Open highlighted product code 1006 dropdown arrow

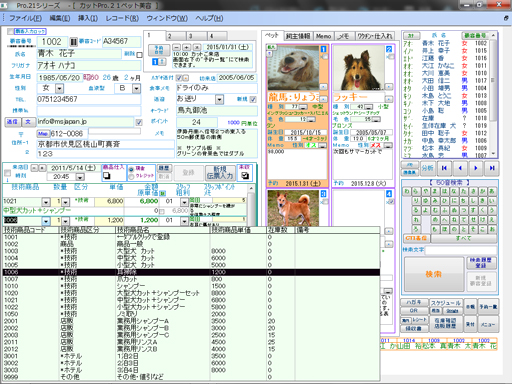click(x=46, y=221)
